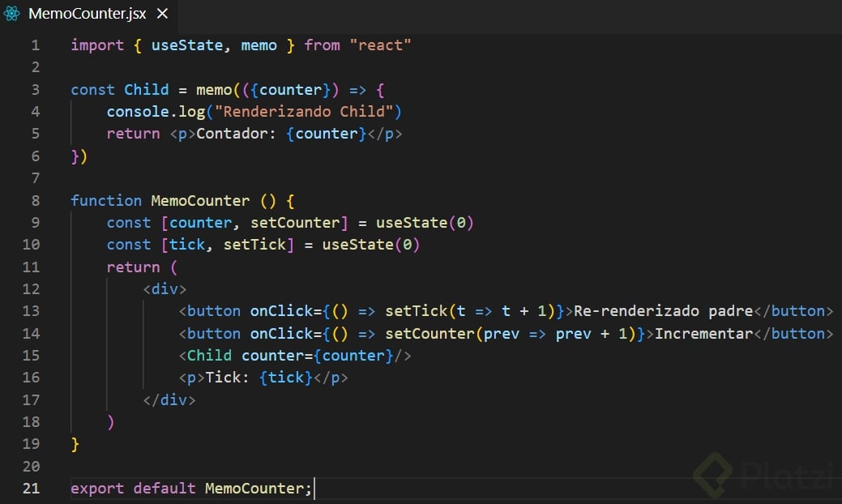Click line number 8 in gutter
Viewport: 842px width, 504px height.
(x=36, y=201)
